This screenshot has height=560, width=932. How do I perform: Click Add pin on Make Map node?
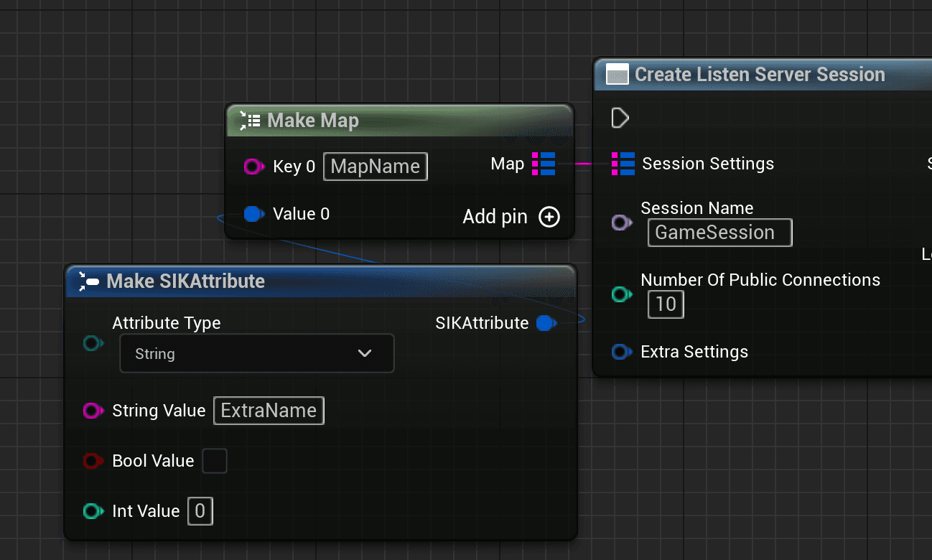[549, 216]
